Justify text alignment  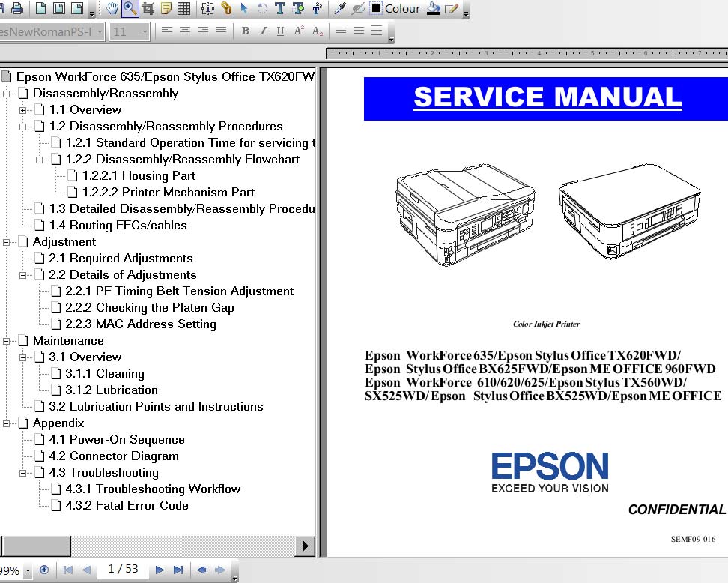[221, 31]
